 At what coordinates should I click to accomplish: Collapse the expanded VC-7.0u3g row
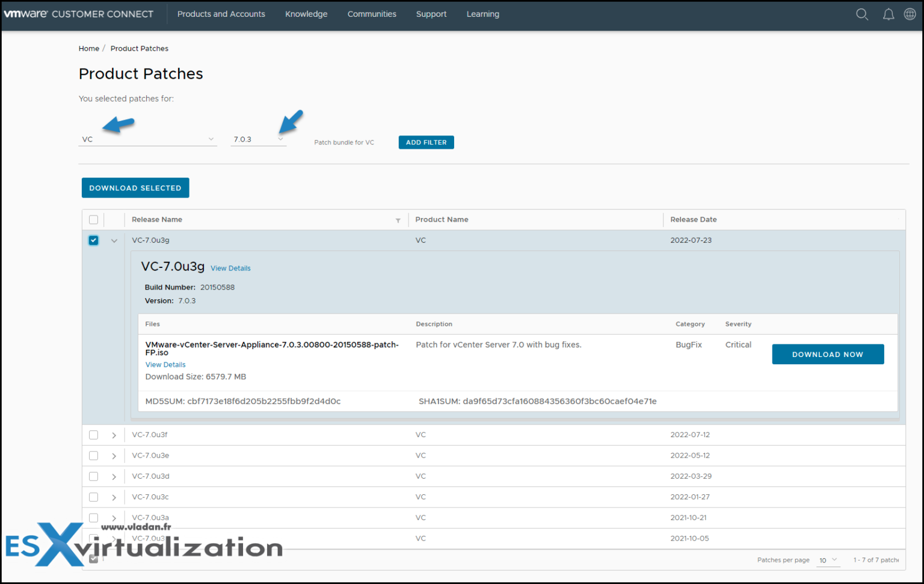pos(114,240)
